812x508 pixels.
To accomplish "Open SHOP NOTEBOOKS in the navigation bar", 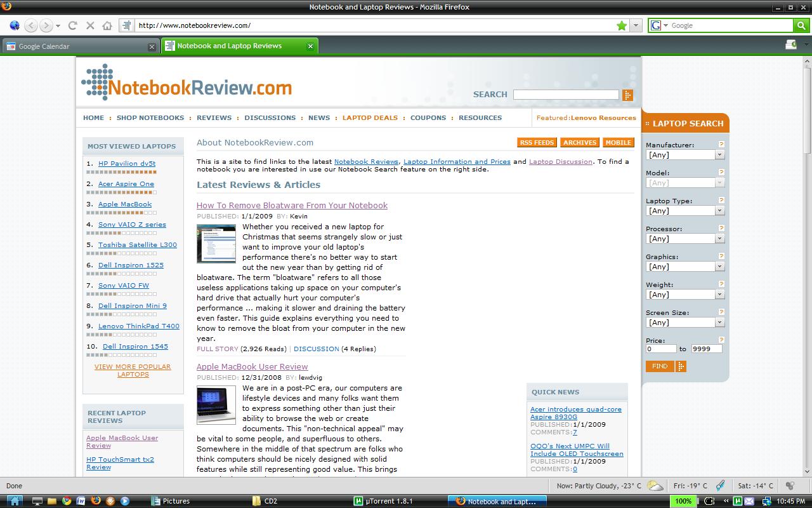I will pos(150,117).
